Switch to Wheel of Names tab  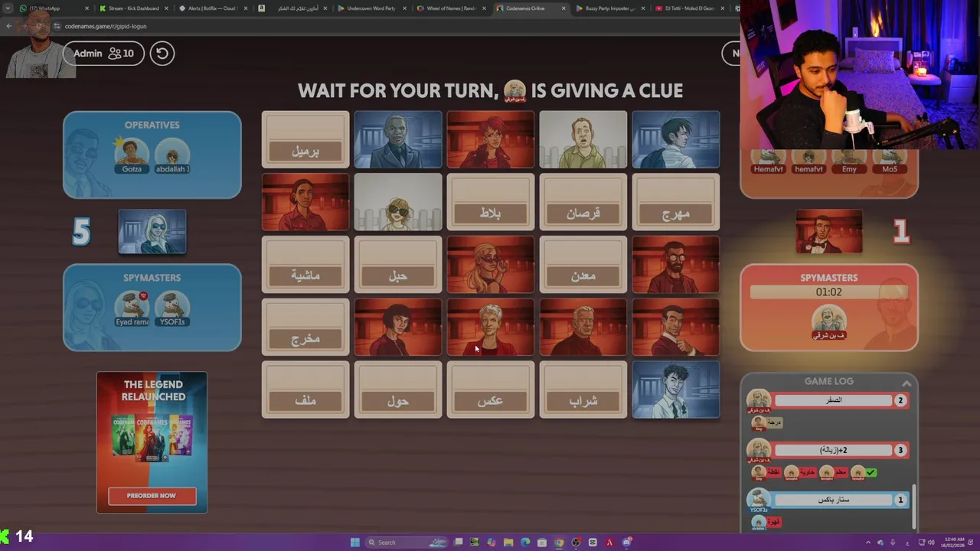click(x=452, y=8)
